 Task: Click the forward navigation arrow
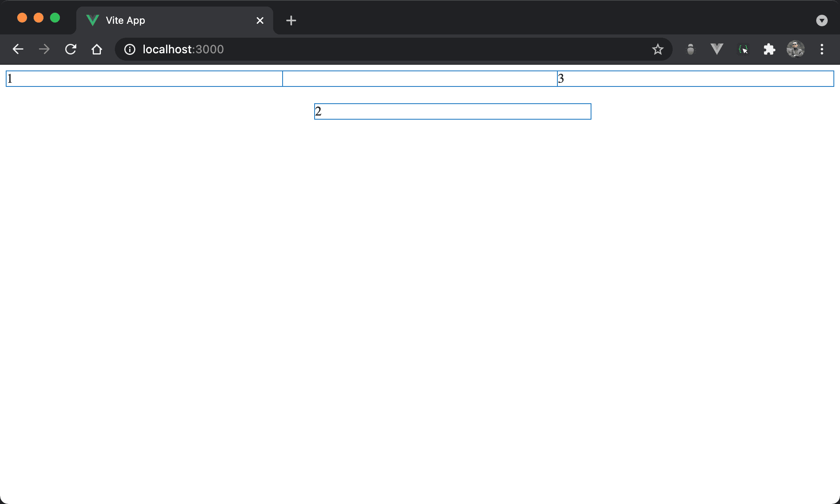44,49
